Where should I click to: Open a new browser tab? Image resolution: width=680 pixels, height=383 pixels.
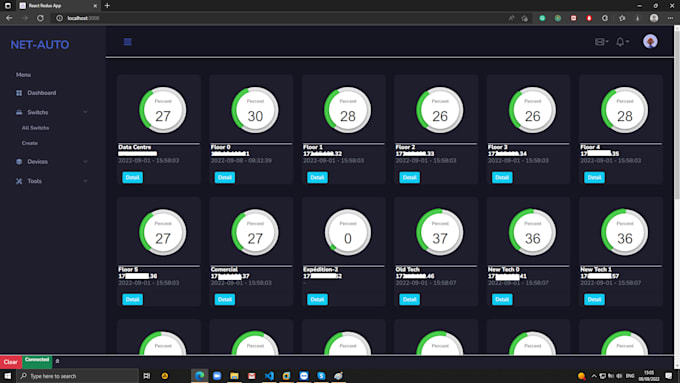(x=107, y=6)
